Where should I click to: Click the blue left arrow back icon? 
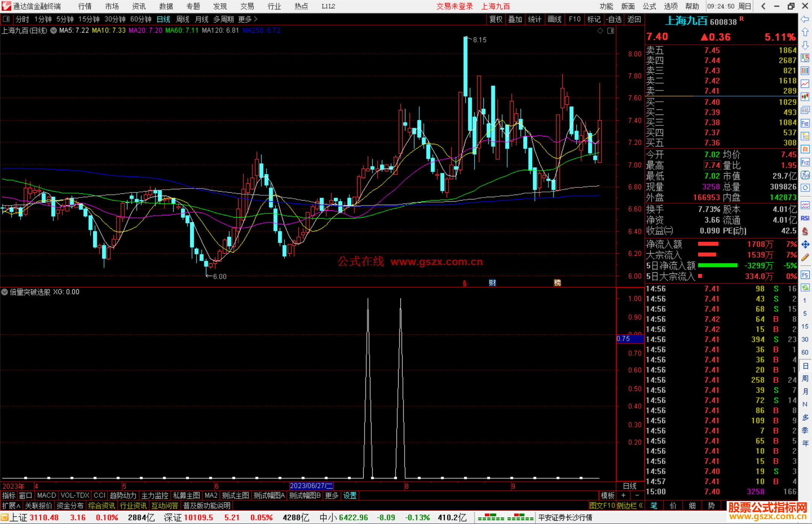click(x=805, y=19)
